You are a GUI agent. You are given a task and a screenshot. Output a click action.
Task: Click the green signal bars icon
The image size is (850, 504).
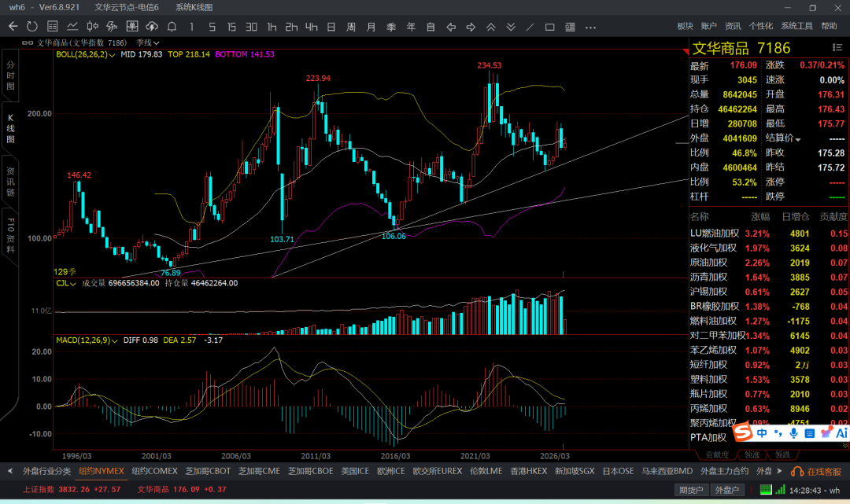click(780, 490)
